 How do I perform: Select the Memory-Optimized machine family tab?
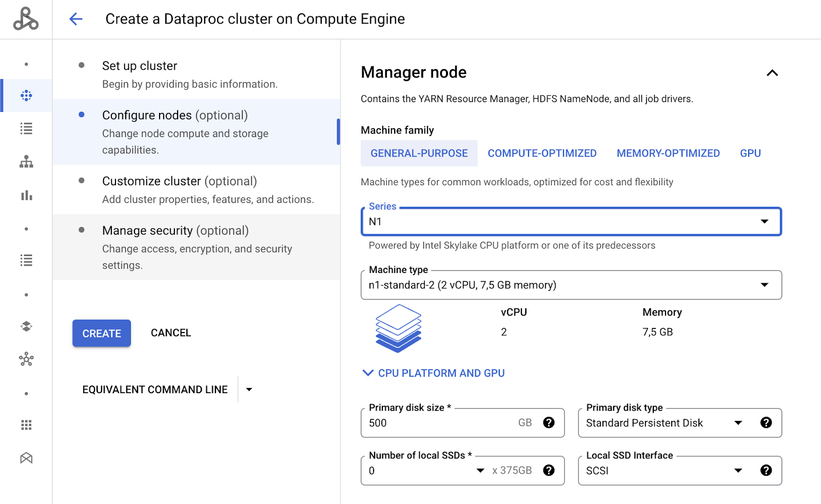668,153
